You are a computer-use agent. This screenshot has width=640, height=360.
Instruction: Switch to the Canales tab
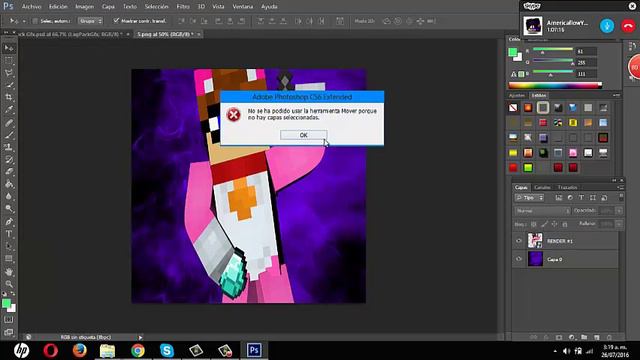pos(542,187)
